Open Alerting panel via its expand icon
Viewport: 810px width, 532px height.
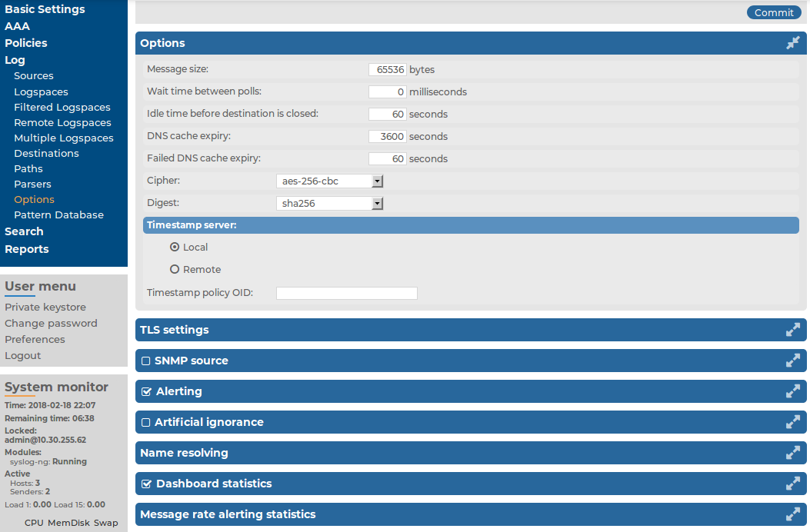point(793,391)
